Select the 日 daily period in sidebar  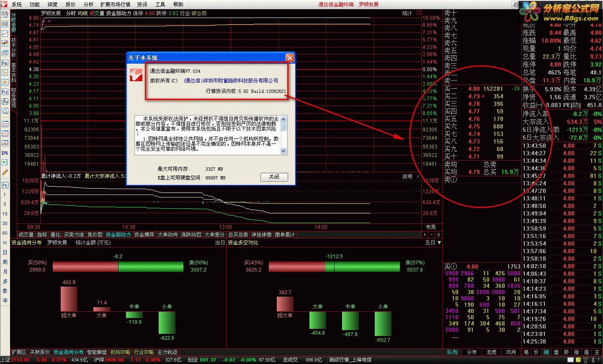[5, 252]
